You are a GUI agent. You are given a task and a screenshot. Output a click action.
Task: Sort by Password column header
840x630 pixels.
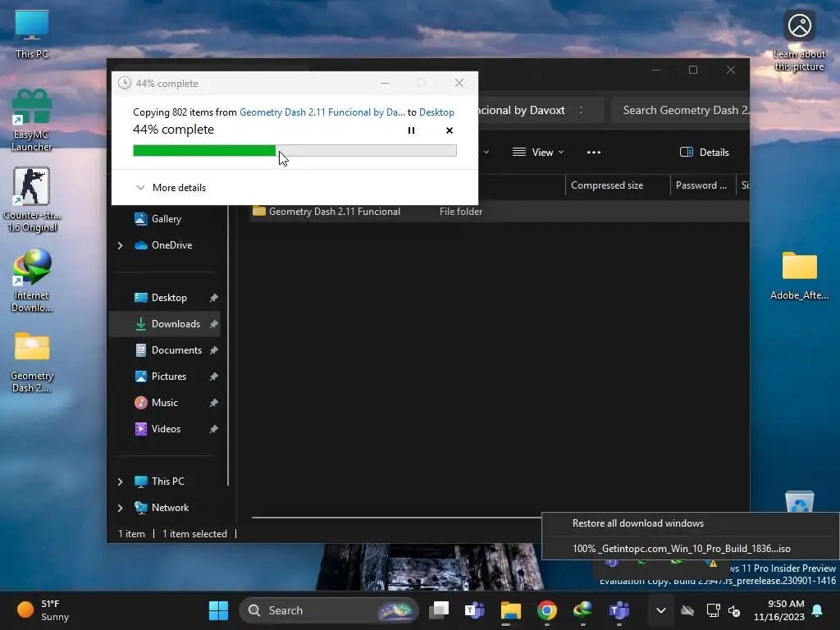point(703,185)
